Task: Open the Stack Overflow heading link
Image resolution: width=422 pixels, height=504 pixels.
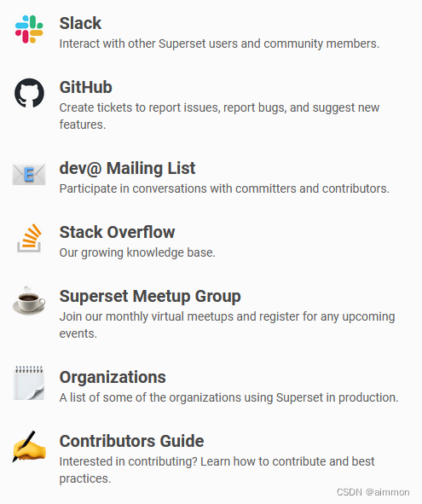Action: [x=117, y=232]
